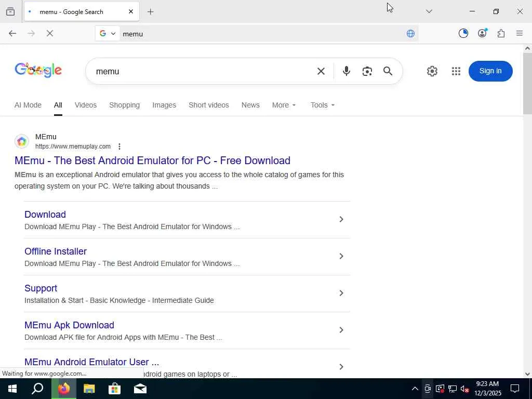Click the magnifier search button

(388, 71)
